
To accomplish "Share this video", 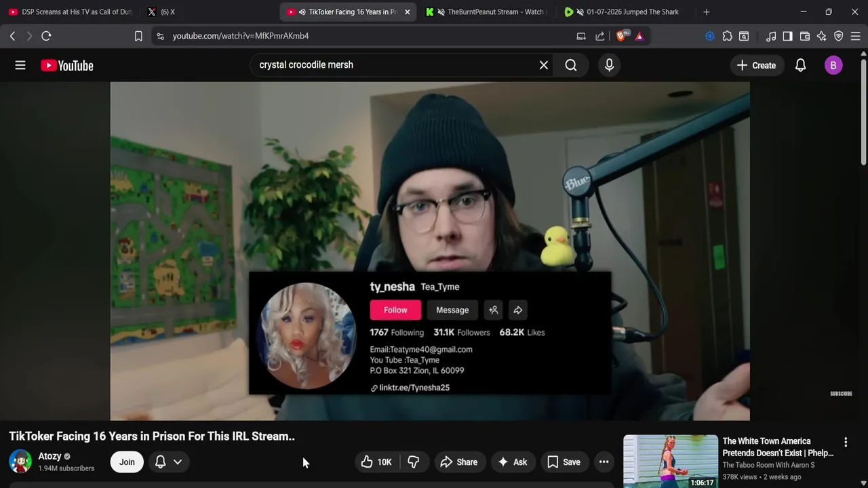I will point(459,462).
